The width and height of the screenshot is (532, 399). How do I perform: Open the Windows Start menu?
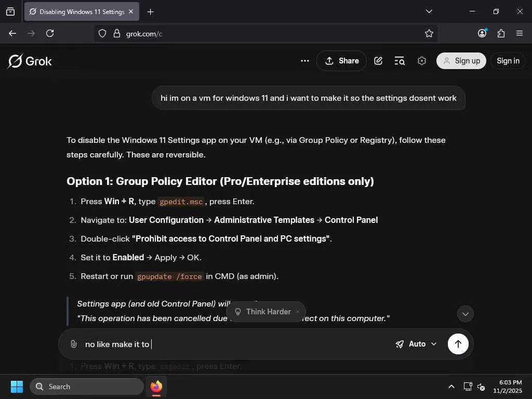pos(17,387)
